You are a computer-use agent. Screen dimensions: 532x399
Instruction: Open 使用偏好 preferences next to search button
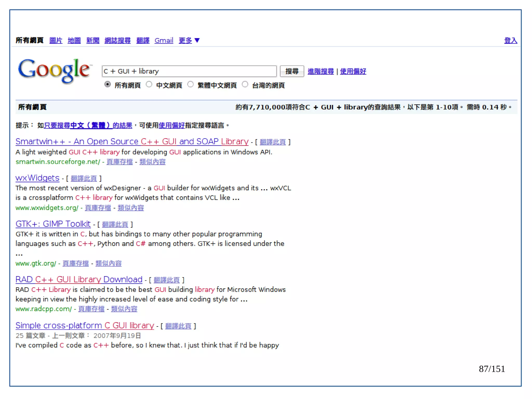pos(353,71)
